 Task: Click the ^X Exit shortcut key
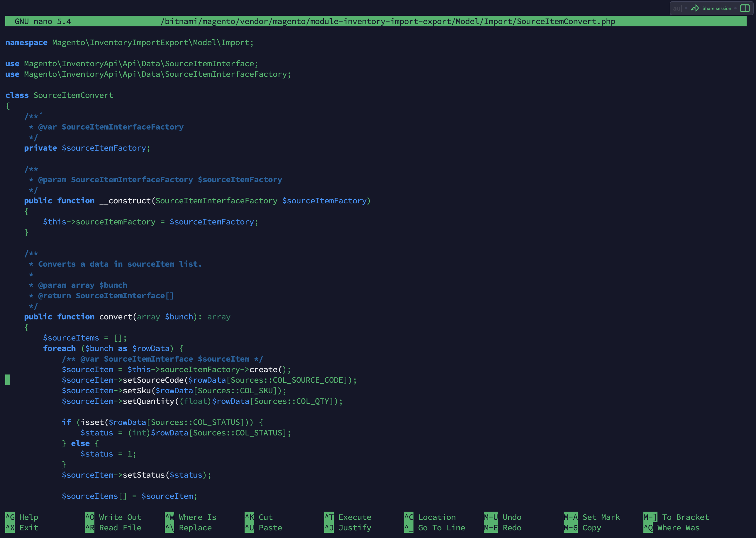click(10, 528)
